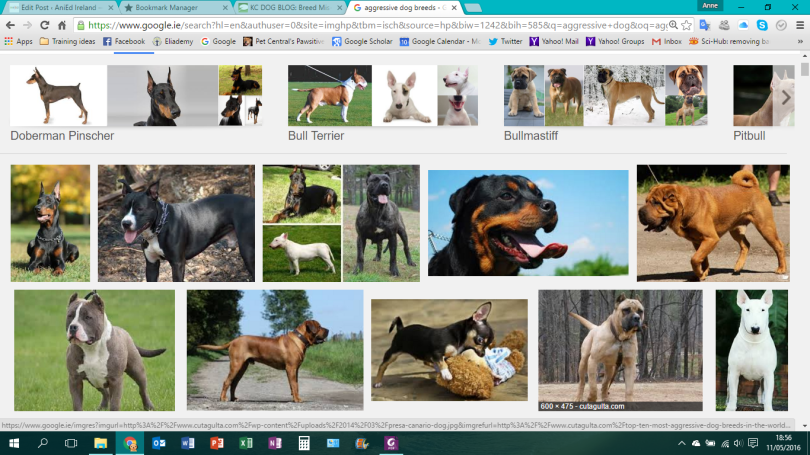
Task: Open the Rottweiler close-up image
Action: pyautogui.click(x=528, y=222)
